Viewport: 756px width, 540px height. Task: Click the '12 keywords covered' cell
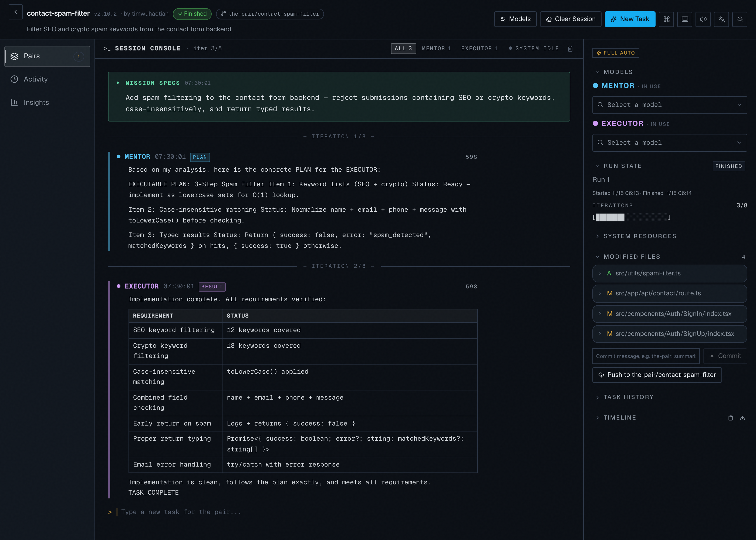pyautogui.click(x=350, y=330)
